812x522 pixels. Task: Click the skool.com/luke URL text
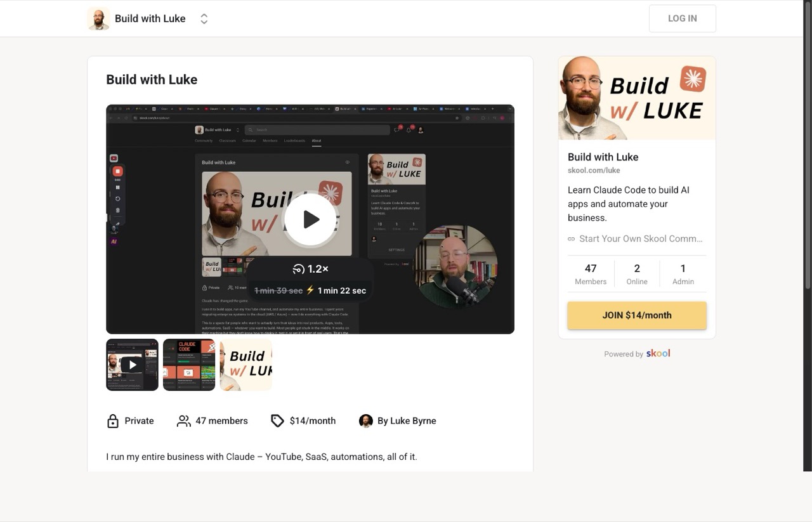tap(594, 171)
